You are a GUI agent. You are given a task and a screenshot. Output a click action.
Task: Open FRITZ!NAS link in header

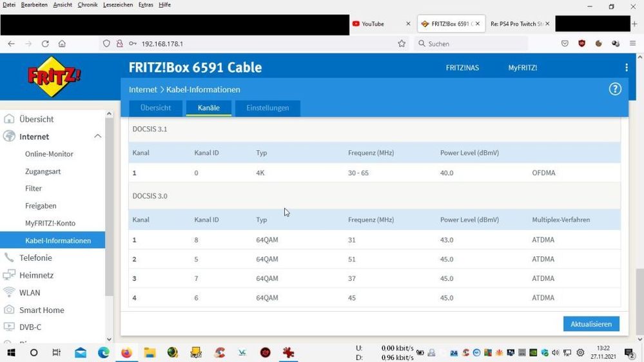[462, 68]
